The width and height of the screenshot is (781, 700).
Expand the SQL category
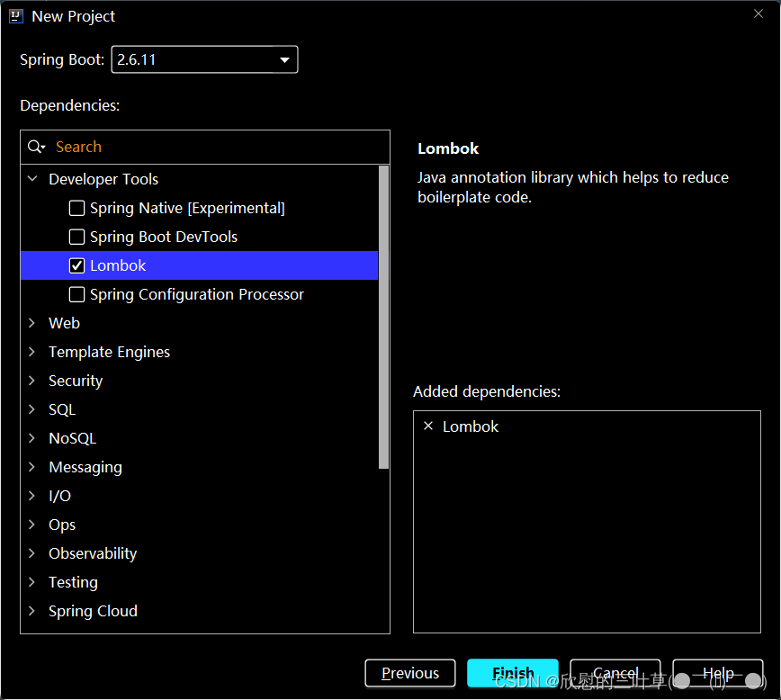pos(31,409)
